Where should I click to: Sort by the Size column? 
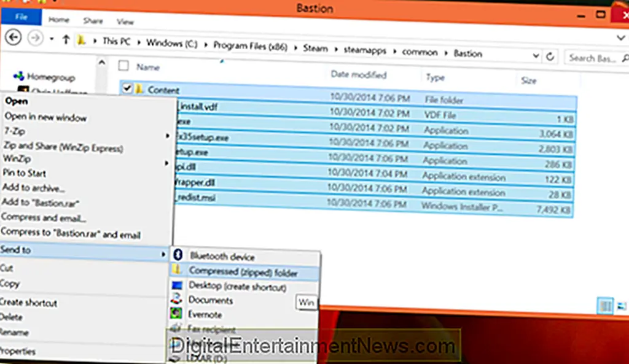point(528,80)
